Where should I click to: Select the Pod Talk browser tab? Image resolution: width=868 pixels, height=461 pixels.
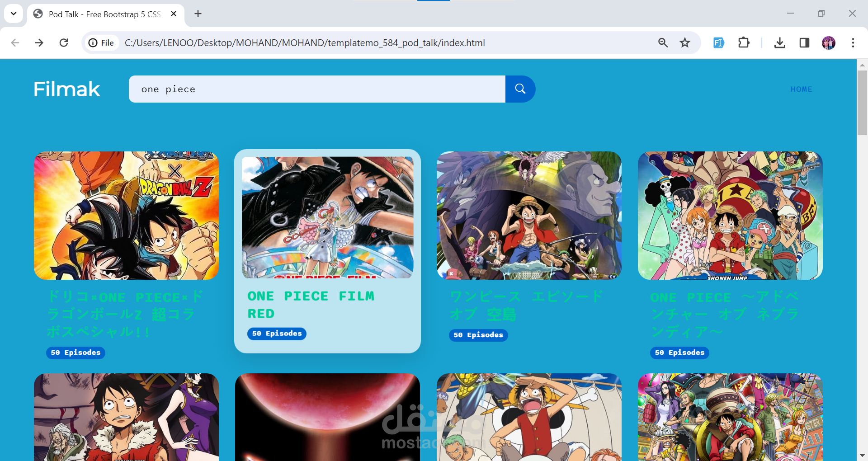click(105, 14)
